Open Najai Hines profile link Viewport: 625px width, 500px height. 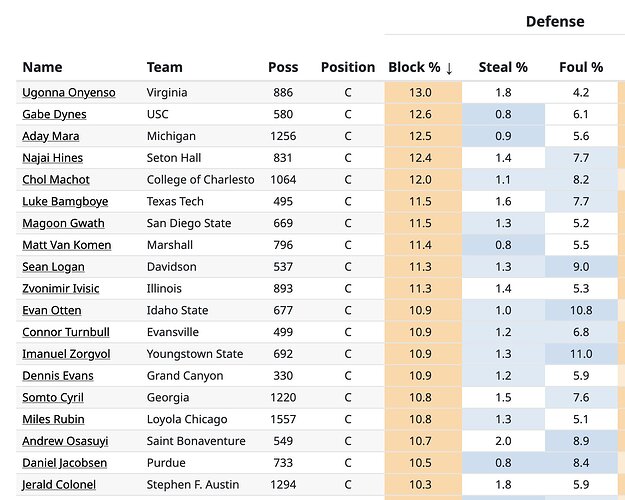52,158
